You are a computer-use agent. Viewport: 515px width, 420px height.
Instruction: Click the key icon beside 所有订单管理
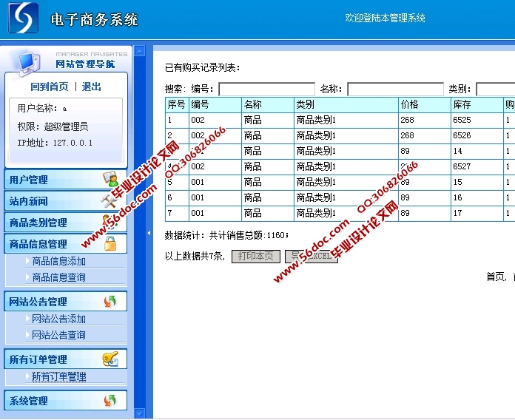pyautogui.click(x=110, y=359)
